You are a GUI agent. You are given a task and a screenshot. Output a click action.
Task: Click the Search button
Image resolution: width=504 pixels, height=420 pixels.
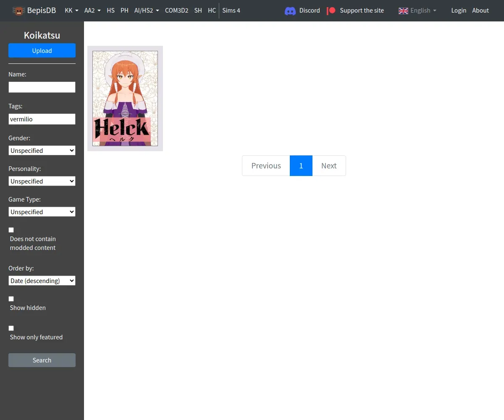pos(42,360)
